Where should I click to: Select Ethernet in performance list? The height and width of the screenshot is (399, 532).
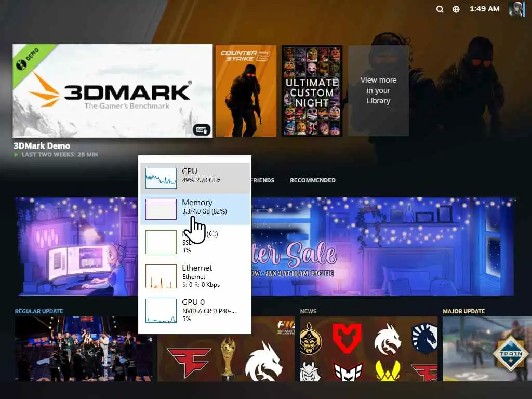click(195, 276)
